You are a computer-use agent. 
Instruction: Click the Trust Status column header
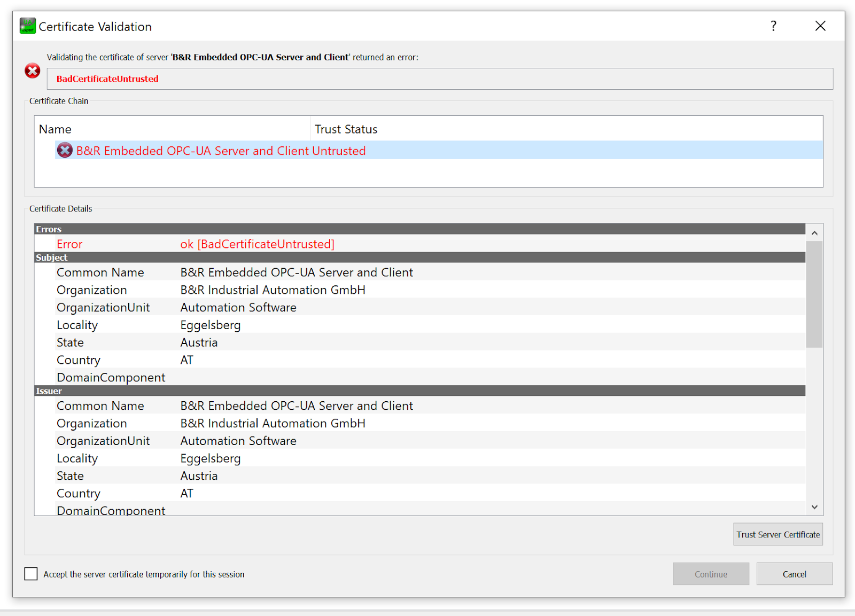point(566,129)
